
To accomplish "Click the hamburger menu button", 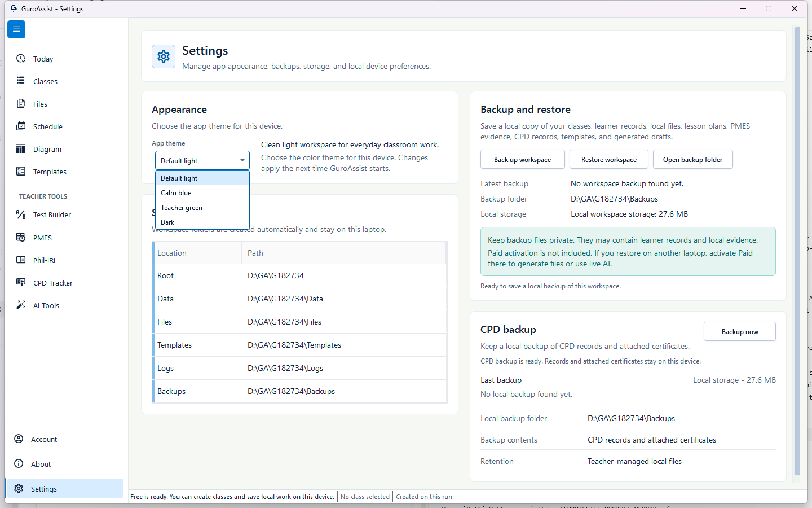I will (16, 29).
